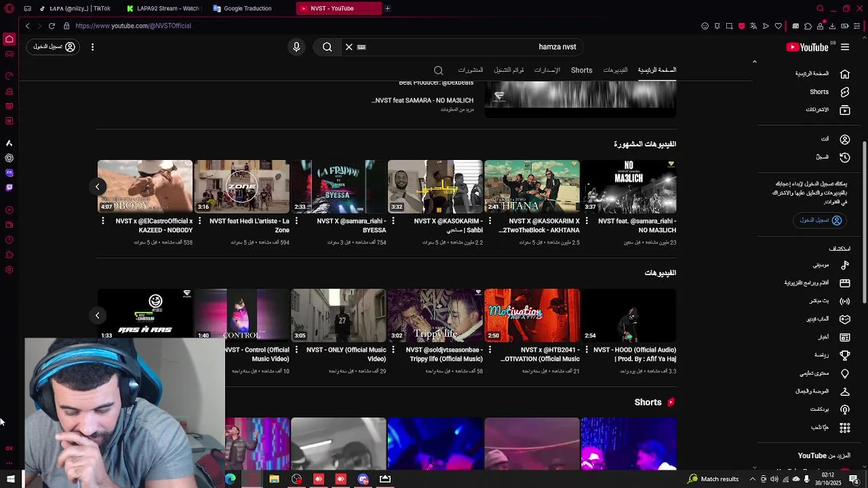Screen dimensions: 868x488
Task: Open NVST X KASOKARIM Sahbi video title
Action: [440, 226]
